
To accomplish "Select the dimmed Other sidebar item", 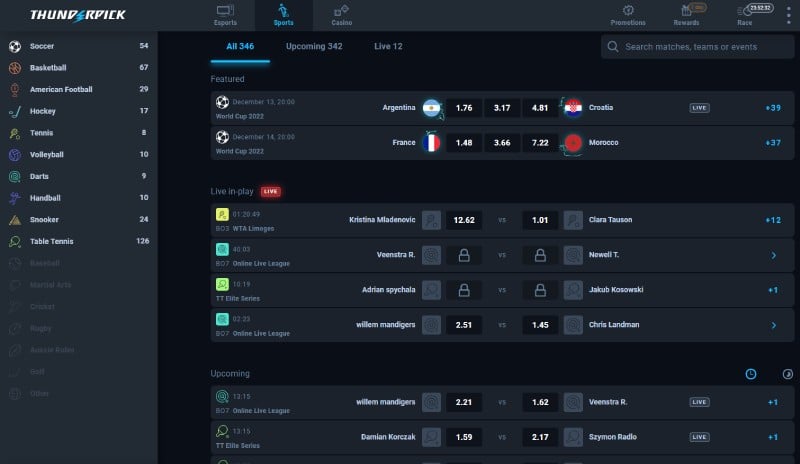I will (x=79, y=393).
